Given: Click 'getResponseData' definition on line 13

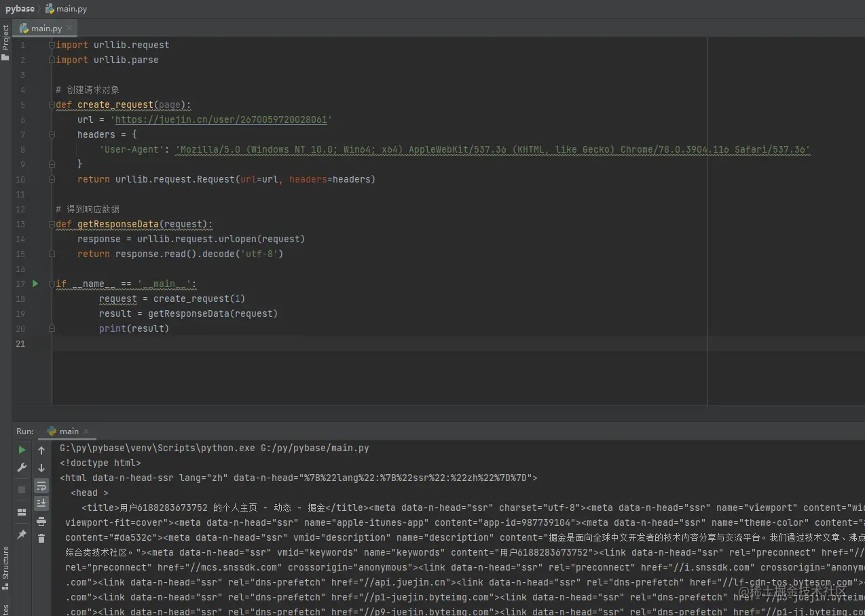Looking at the screenshot, I should pyautogui.click(x=118, y=224).
